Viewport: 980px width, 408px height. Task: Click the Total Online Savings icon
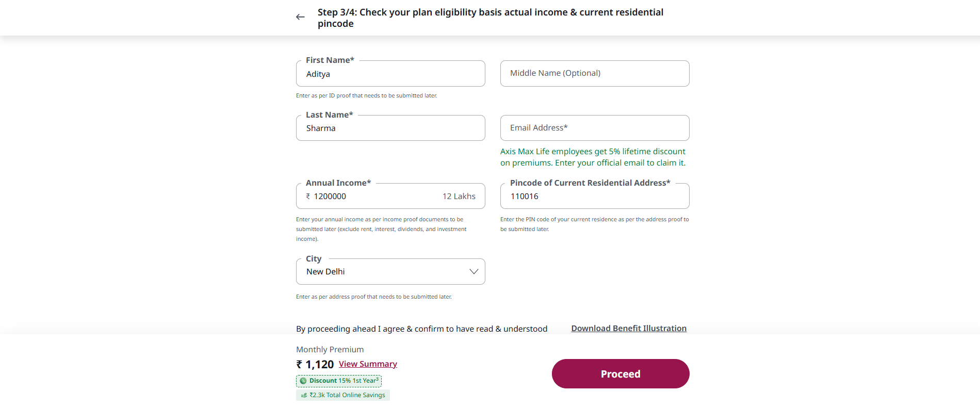tap(304, 396)
